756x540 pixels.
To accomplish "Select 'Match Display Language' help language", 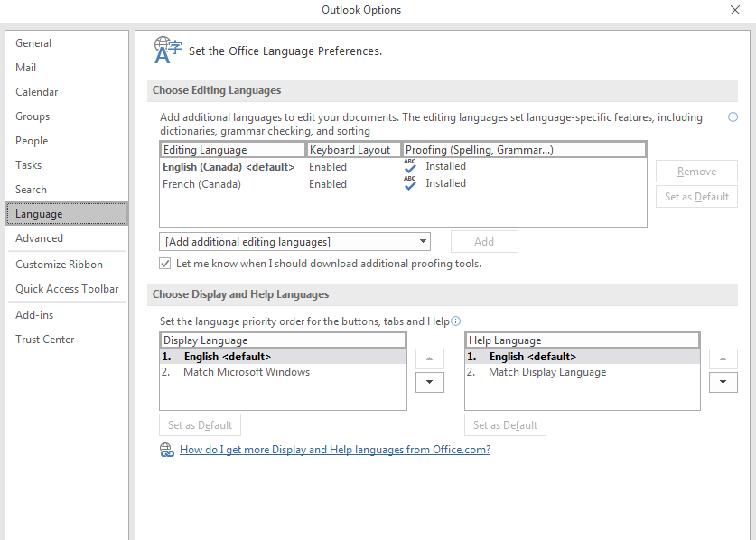I will tap(583, 372).
